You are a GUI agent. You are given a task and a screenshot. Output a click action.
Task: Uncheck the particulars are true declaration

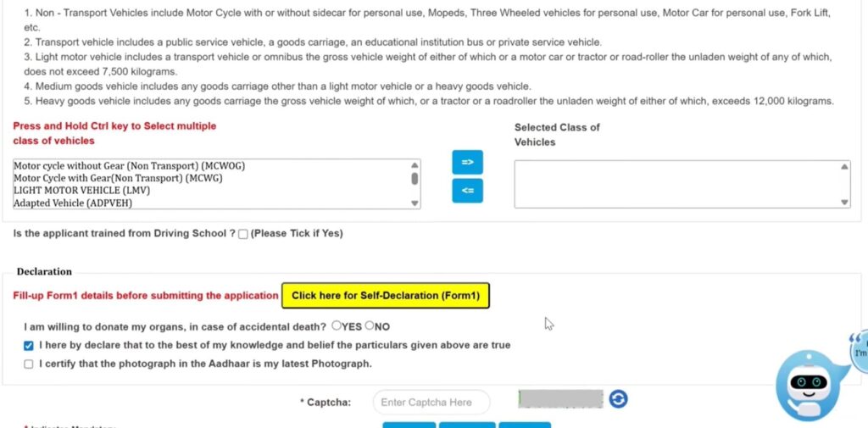click(x=29, y=346)
